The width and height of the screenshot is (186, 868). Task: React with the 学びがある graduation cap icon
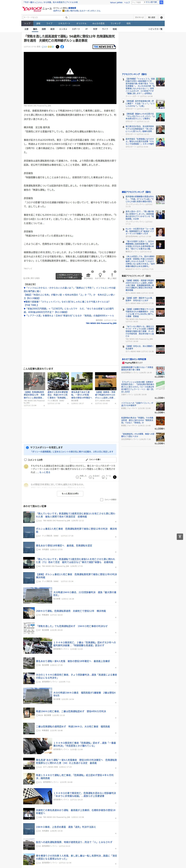click(89, 275)
